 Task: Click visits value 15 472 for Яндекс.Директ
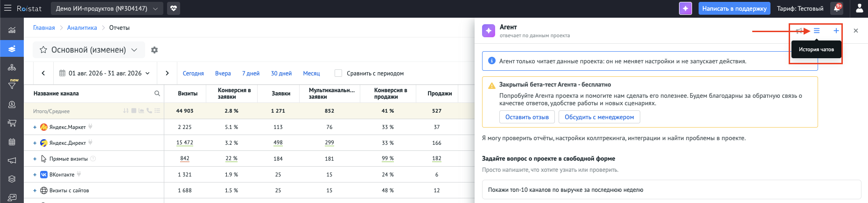click(185, 142)
